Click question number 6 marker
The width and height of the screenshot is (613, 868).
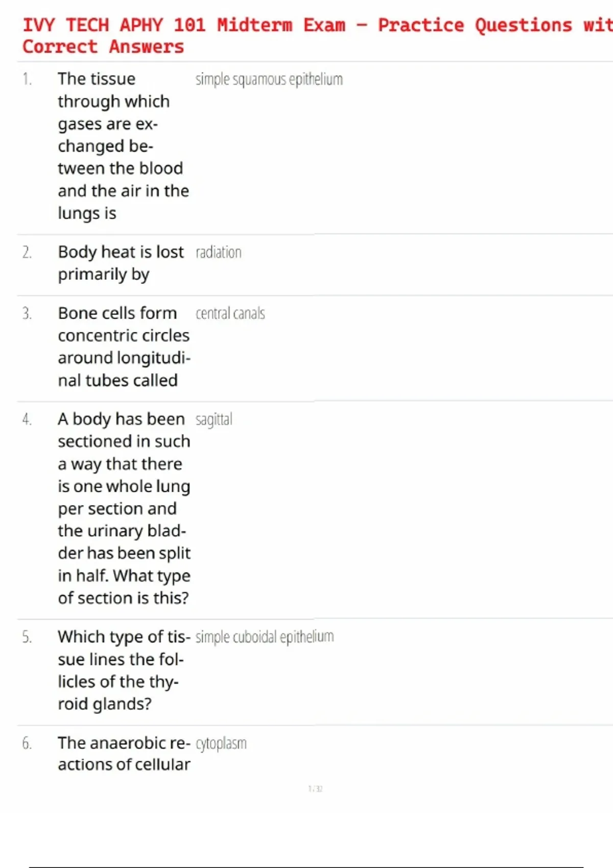click(27, 743)
